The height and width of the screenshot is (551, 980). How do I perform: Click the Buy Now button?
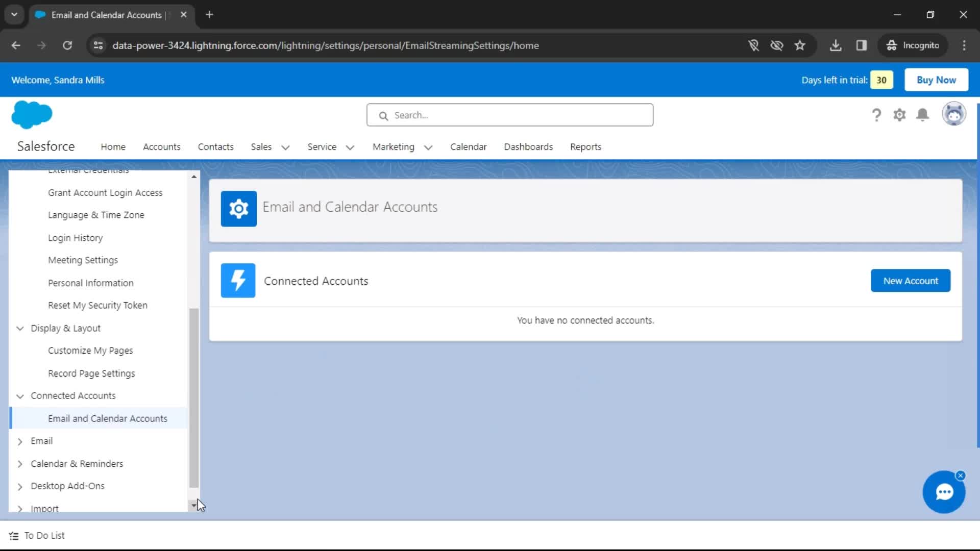[x=936, y=80]
